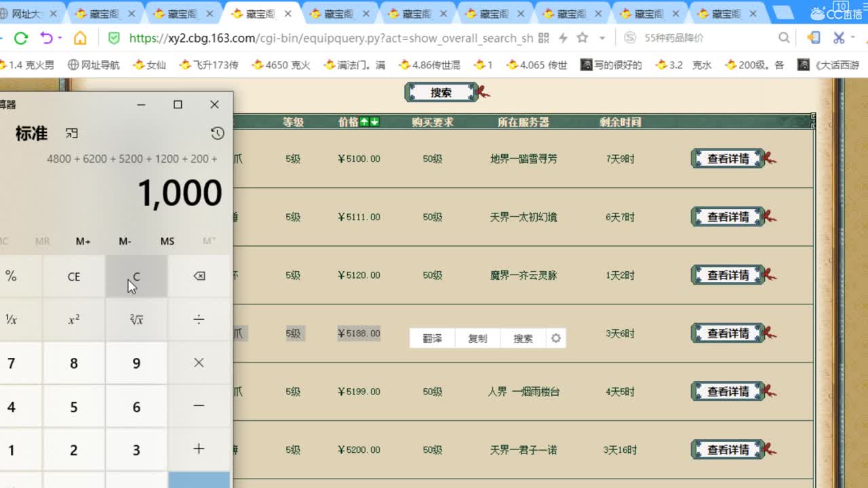This screenshot has width=868, height=488.
Task: Sort price ascending with up arrow
Action: click(x=364, y=122)
